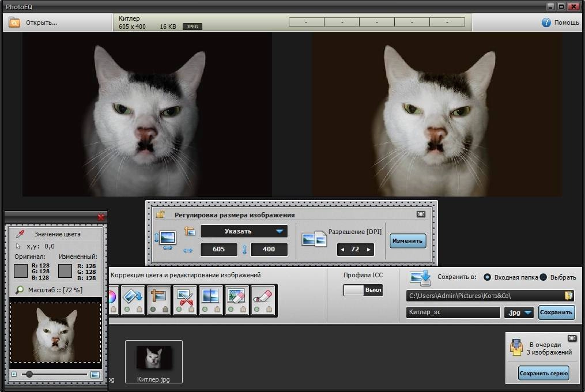Click the output path field C:\Users\Admin\Pictures
This screenshot has width=585, height=392.
[490, 296]
